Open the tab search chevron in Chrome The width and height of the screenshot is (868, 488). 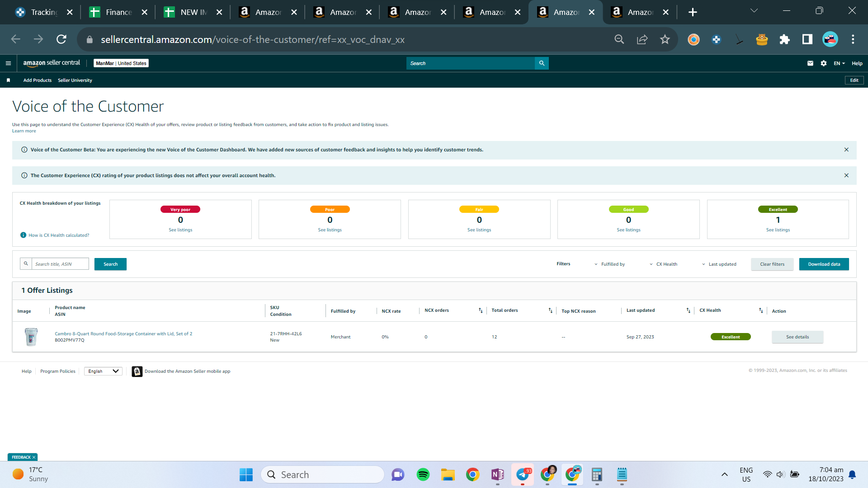pyautogui.click(x=754, y=11)
